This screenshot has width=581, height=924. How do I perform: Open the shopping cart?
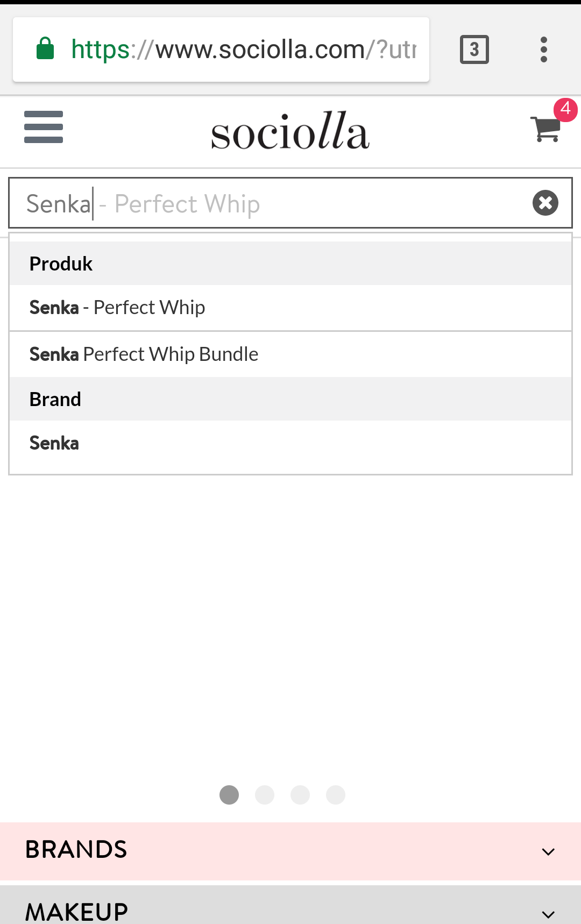[x=545, y=129]
